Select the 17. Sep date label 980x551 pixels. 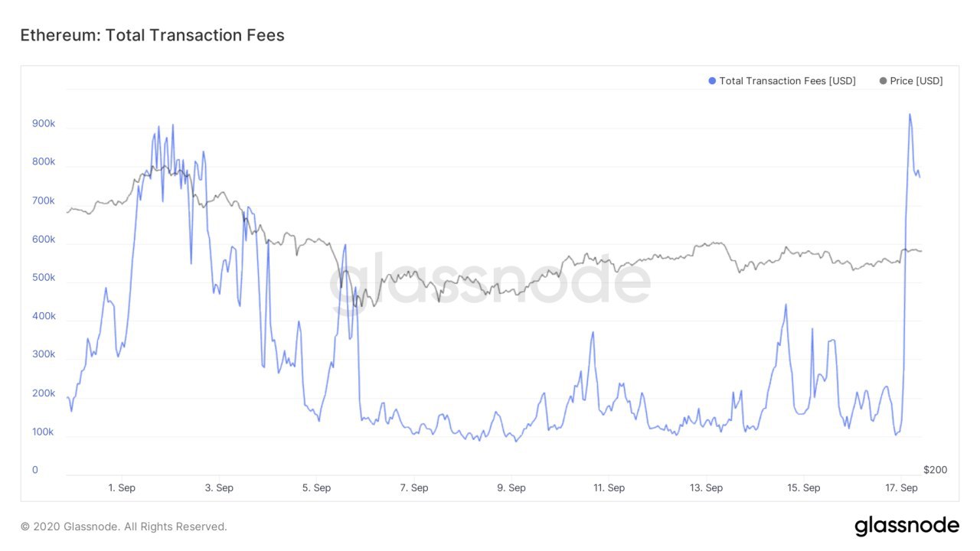tap(901, 487)
